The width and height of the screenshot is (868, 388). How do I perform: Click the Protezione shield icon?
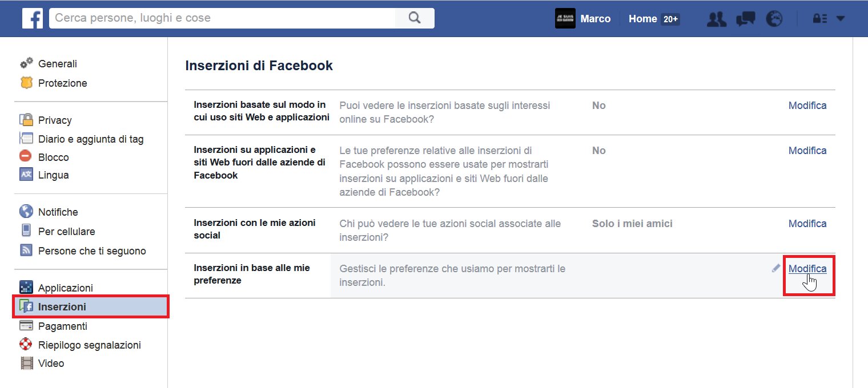26,83
